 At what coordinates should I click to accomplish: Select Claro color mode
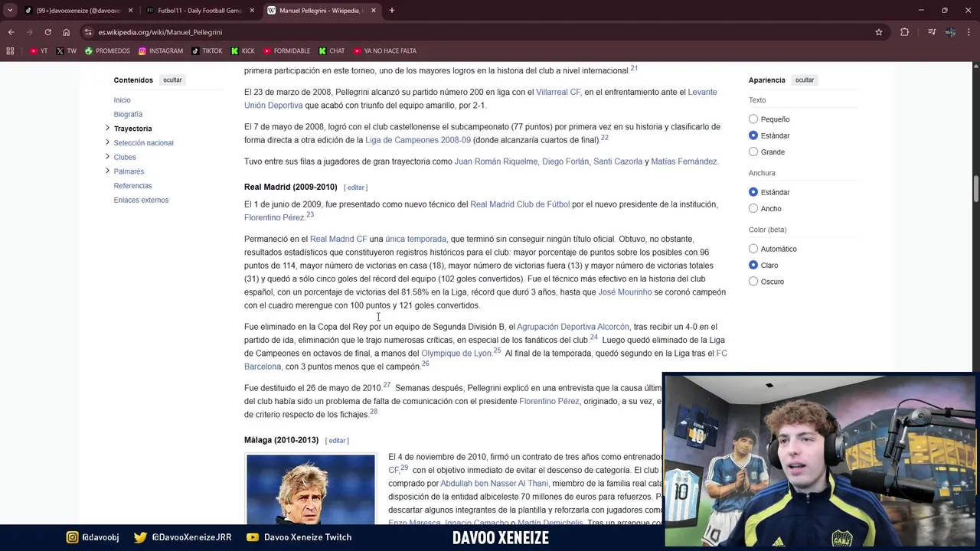coord(753,265)
